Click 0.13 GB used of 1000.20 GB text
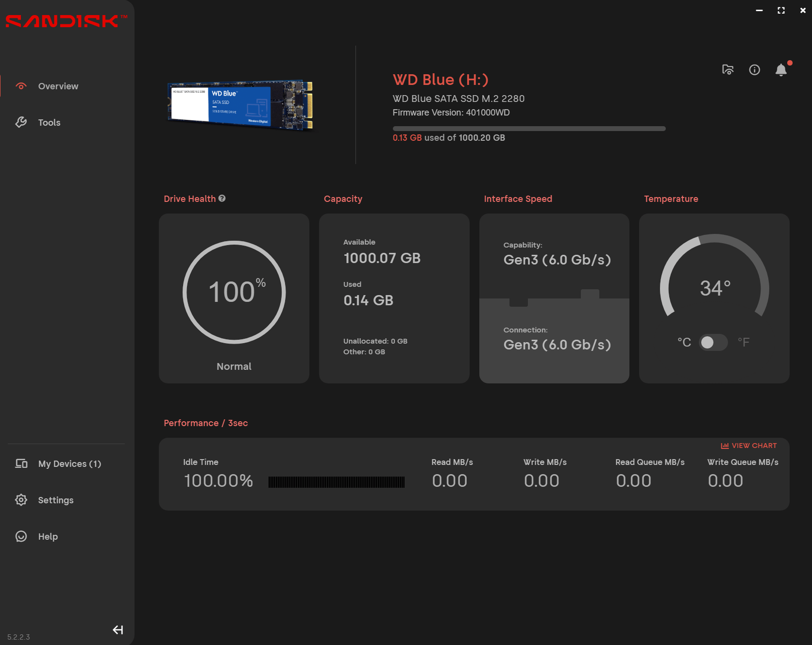Viewport: 812px width, 645px height. pos(449,137)
